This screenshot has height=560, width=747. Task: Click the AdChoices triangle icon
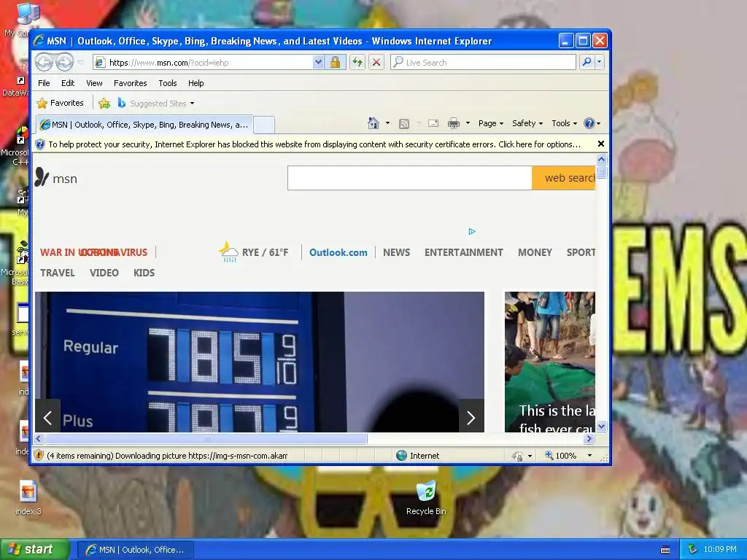[x=472, y=231]
